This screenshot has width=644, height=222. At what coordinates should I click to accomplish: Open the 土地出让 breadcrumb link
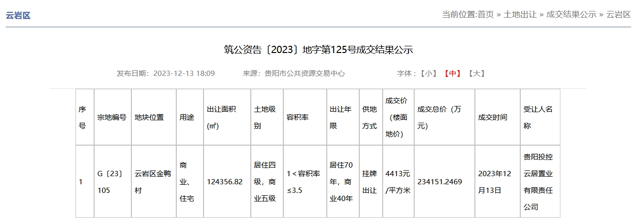(520, 14)
